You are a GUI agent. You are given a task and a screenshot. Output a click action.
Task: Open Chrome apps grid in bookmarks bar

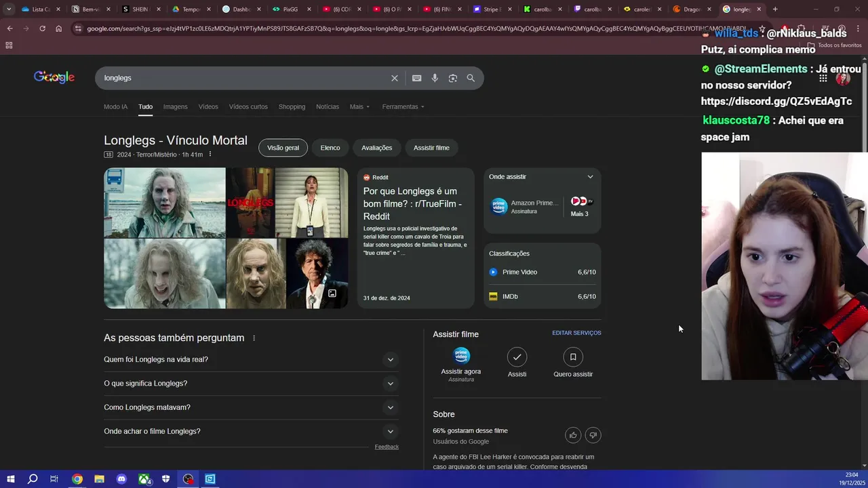pos(9,45)
